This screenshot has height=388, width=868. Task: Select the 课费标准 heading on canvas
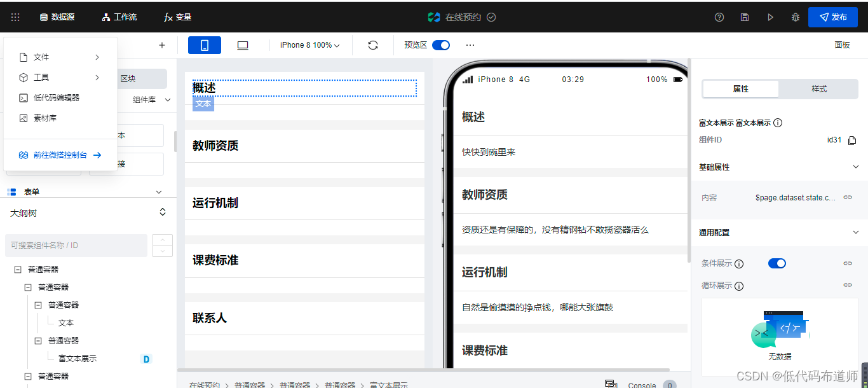[x=215, y=260]
